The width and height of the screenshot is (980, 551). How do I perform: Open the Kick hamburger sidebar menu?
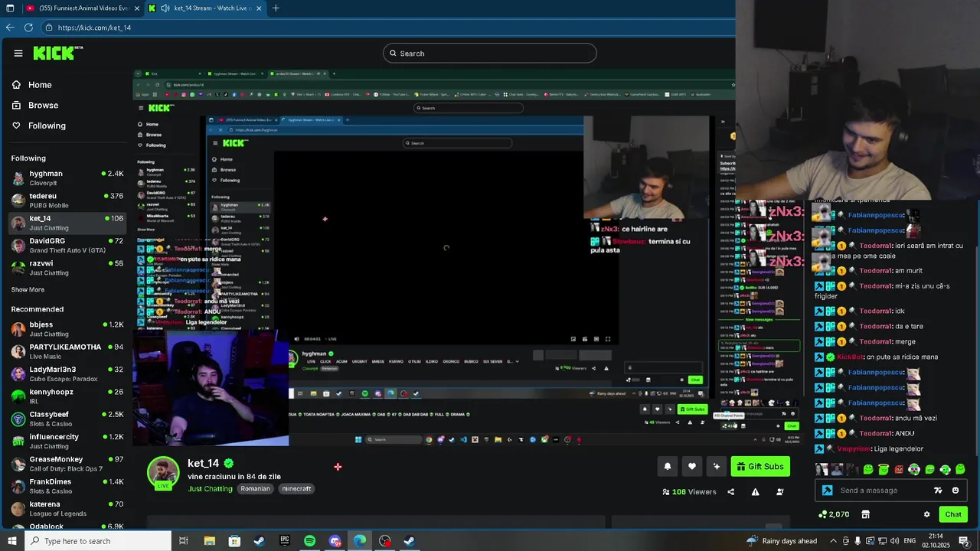coord(18,53)
